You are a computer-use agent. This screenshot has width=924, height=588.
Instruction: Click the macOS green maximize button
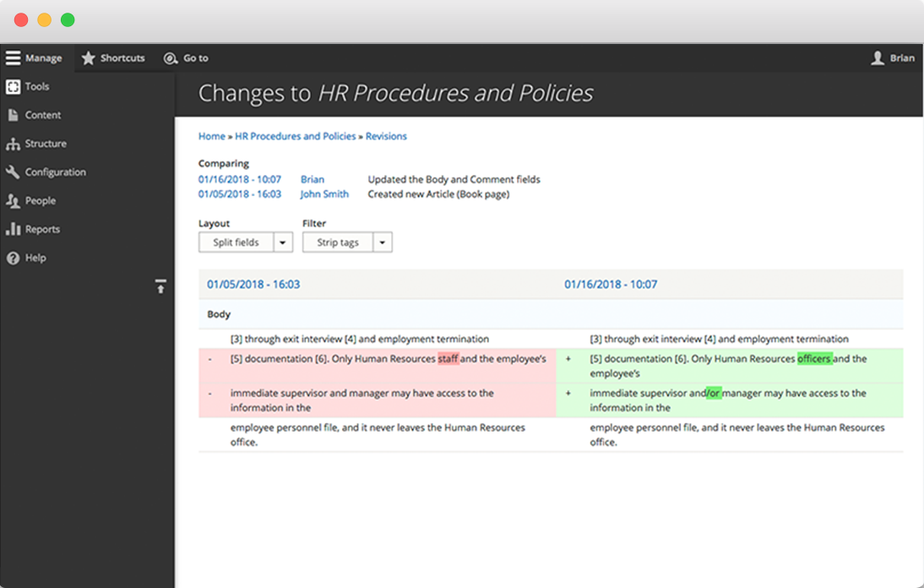tap(68, 20)
